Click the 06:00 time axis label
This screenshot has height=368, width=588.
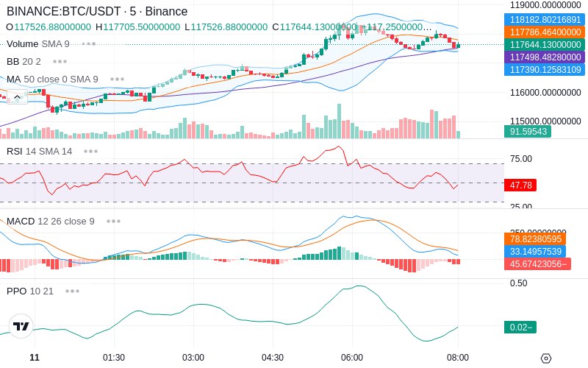[x=352, y=358]
